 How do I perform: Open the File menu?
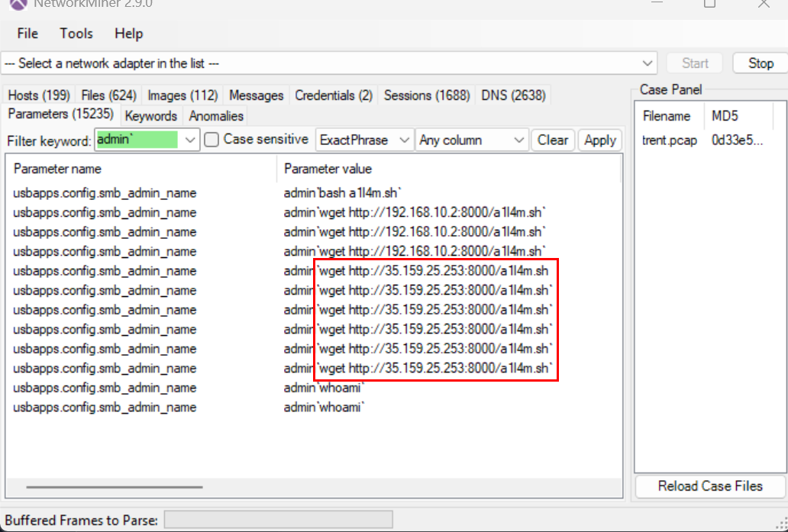(x=27, y=34)
